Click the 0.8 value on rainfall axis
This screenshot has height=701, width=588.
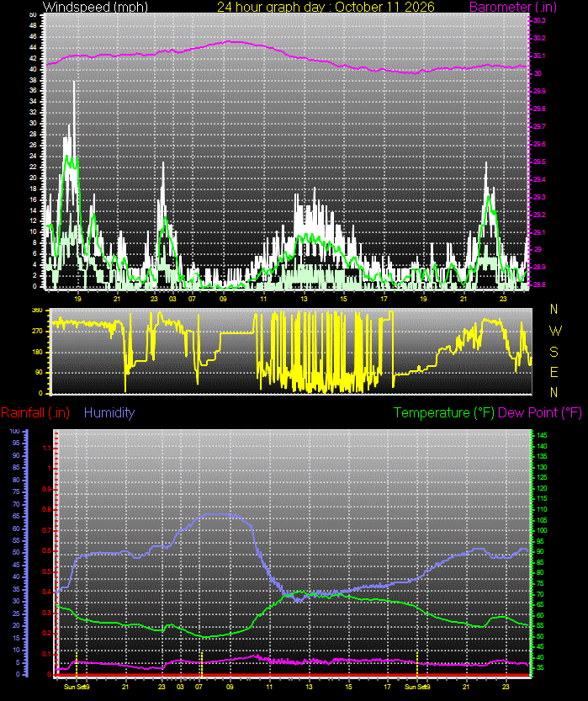coord(46,510)
